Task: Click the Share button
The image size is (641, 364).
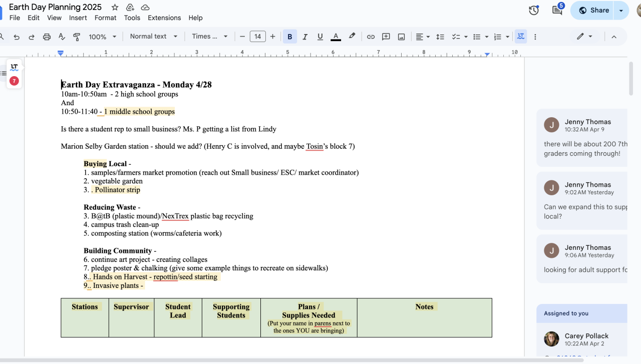Action: (593, 10)
